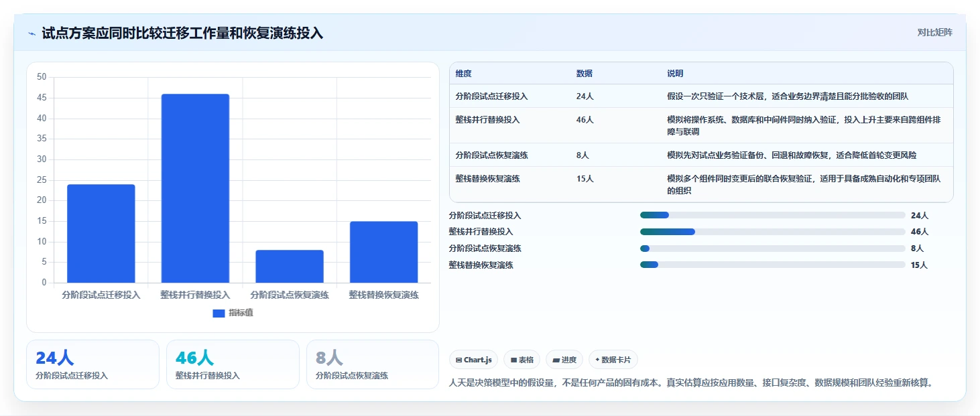Click the 指标值 legend text

(x=241, y=313)
